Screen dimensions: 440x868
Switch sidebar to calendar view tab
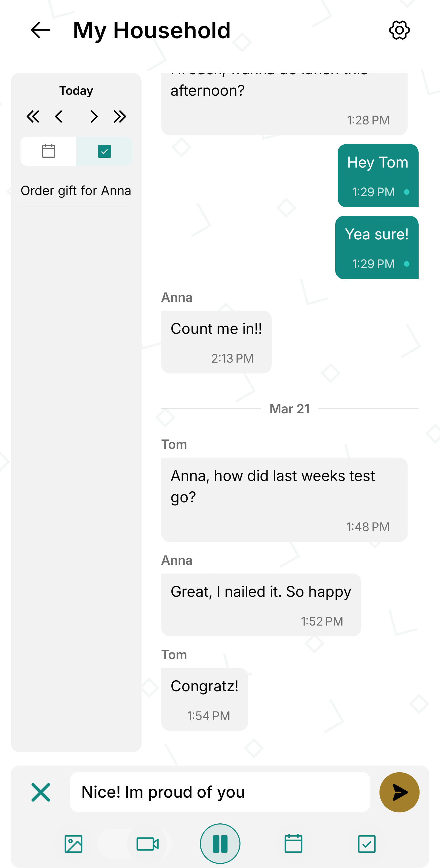coord(49,151)
